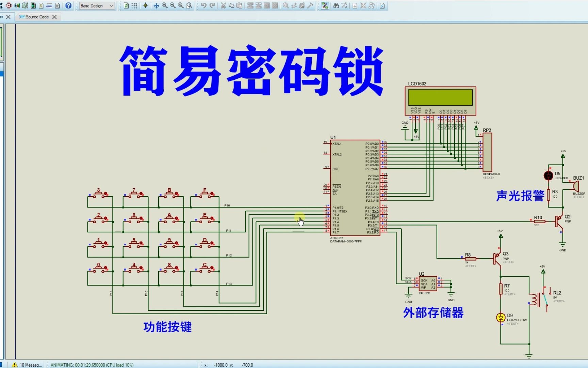The image size is (588, 368).
Task: Open Gerber Viewer icon
Action: pos(25,5)
